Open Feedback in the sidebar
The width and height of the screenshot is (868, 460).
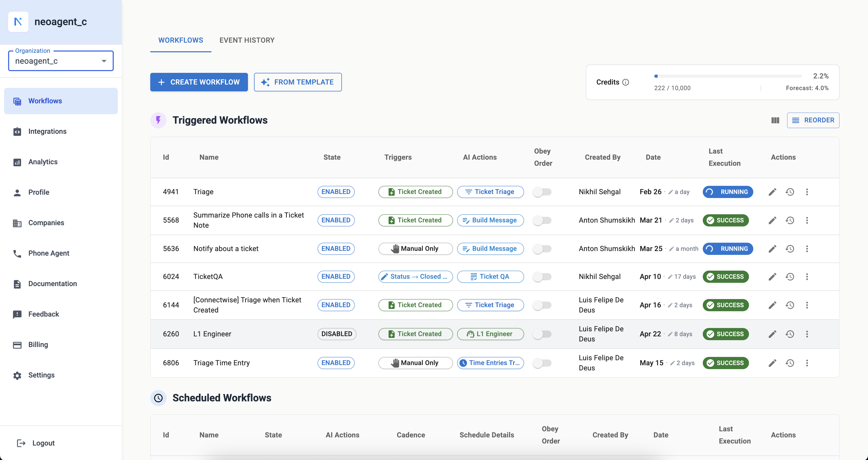point(61,314)
